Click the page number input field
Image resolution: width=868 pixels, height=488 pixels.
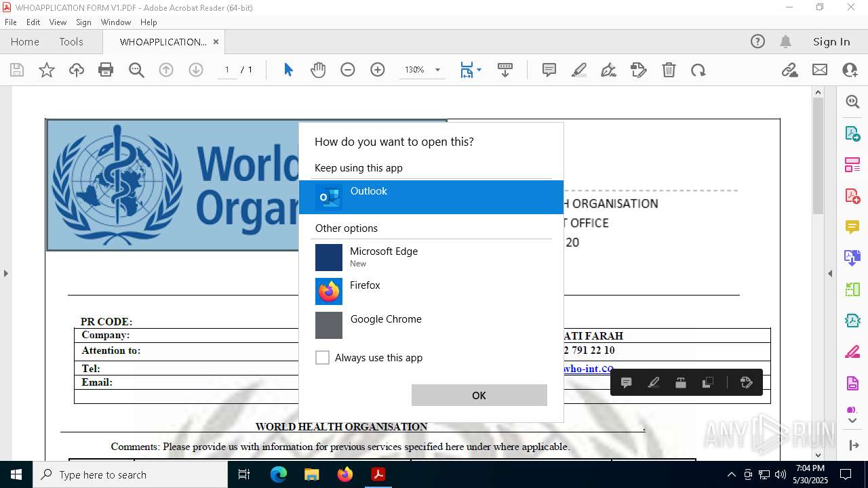point(227,70)
